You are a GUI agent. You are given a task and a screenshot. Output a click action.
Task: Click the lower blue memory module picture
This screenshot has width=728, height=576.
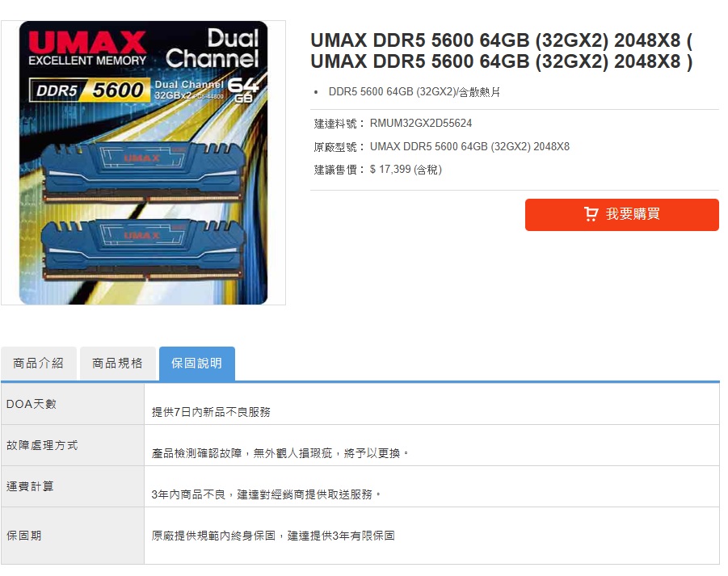(x=142, y=250)
